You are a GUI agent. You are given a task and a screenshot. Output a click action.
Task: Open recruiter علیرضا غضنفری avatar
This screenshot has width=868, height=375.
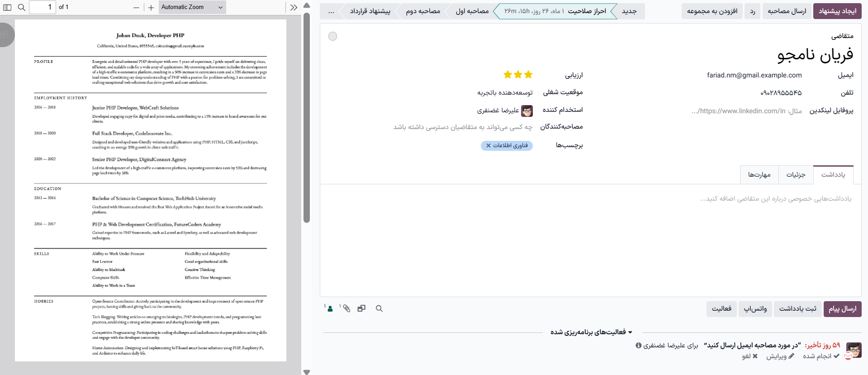click(527, 111)
